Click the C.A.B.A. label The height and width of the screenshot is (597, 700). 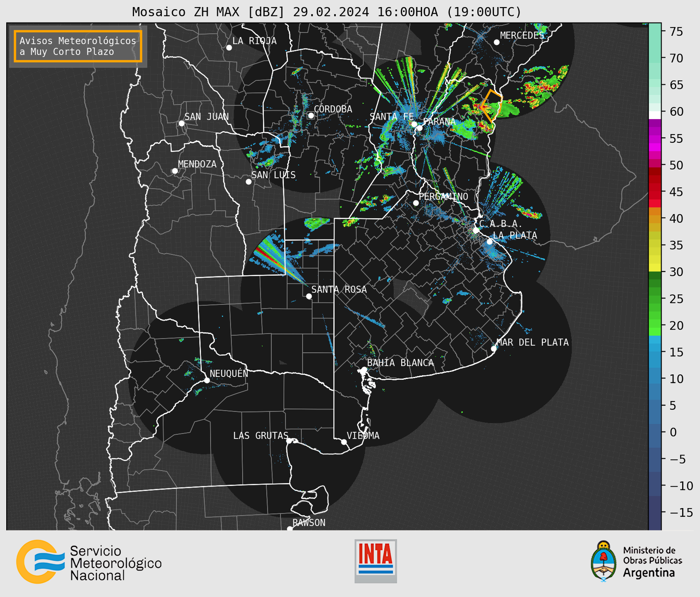[500, 224]
